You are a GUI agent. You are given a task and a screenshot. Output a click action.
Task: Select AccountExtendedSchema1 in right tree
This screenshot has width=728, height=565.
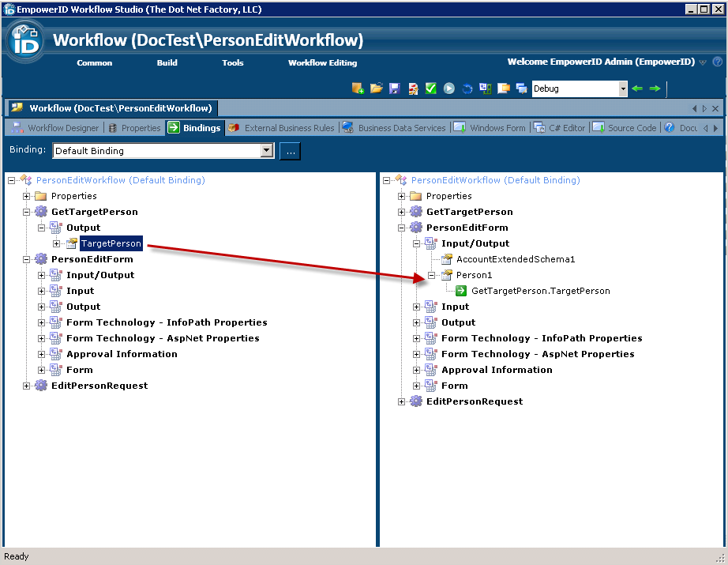point(515,259)
